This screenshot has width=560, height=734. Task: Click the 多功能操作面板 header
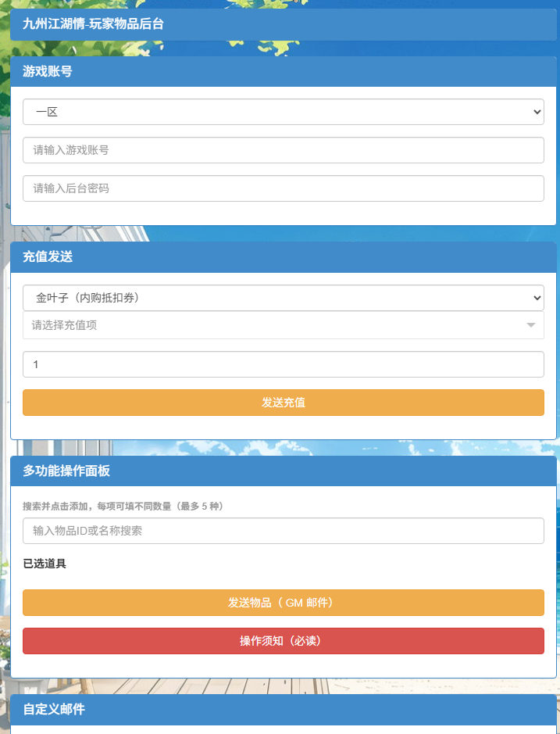click(x=283, y=471)
